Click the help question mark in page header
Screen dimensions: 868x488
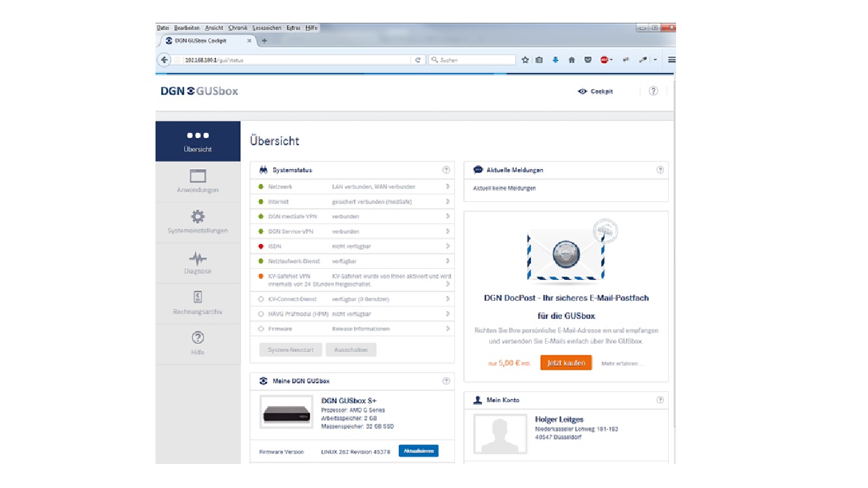(653, 91)
